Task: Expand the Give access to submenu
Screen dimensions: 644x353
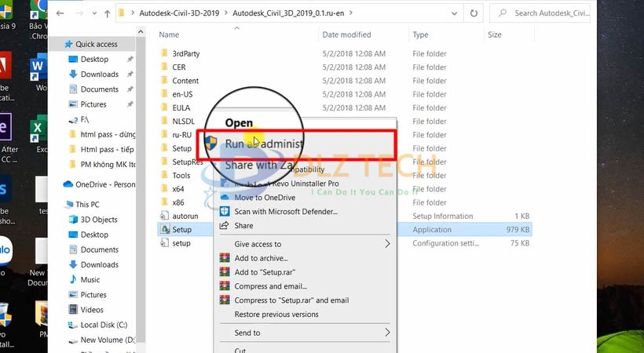Action: click(305, 244)
